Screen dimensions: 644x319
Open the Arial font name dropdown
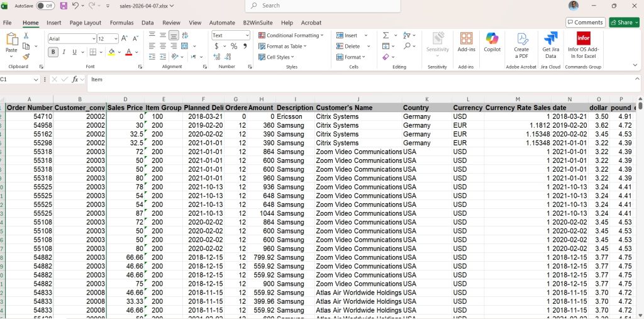coord(94,39)
